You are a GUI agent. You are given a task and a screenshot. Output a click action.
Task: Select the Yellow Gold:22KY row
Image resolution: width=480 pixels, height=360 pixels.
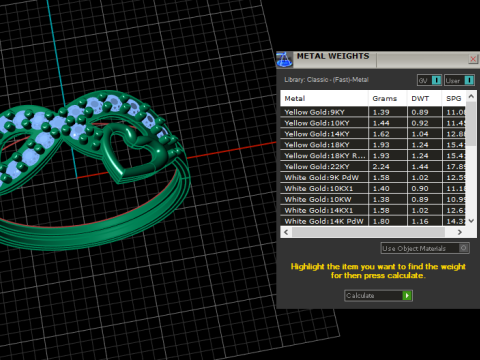click(x=373, y=167)
